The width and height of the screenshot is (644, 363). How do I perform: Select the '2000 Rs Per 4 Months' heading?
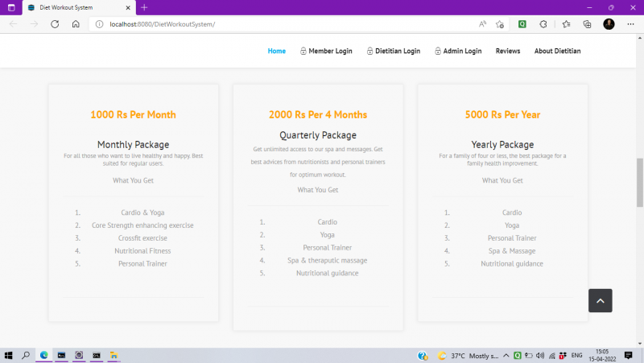(x=318, y=114)
